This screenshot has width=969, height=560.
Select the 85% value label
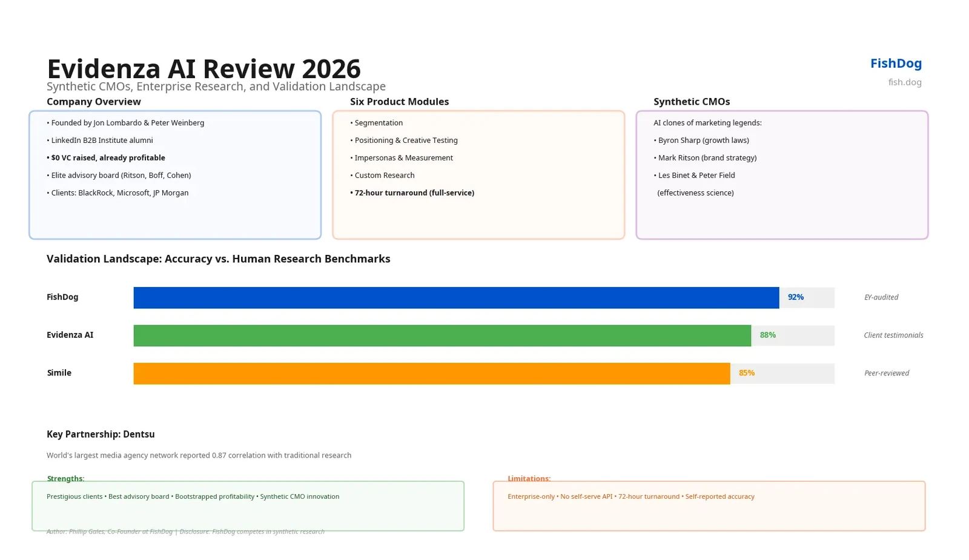point(747,373)
